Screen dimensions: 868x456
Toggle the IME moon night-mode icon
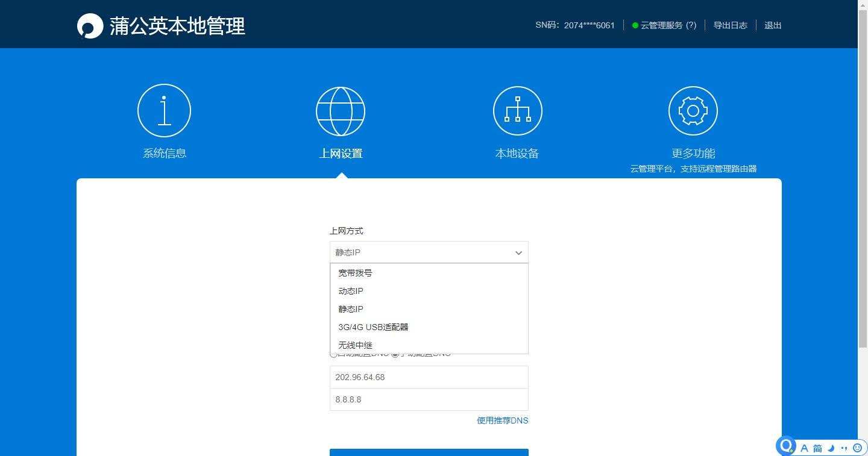(x=831, y=448)
